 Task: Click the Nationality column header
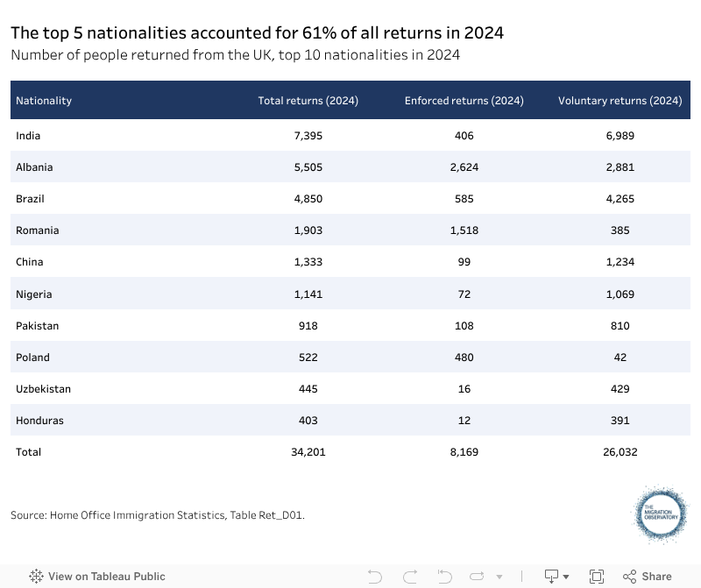[44, 100]
